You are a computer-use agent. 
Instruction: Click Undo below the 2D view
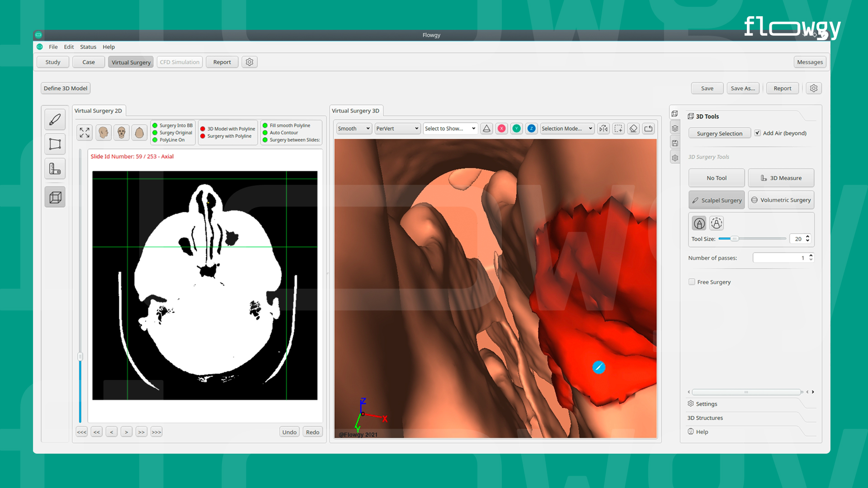(x=289, y=432)
